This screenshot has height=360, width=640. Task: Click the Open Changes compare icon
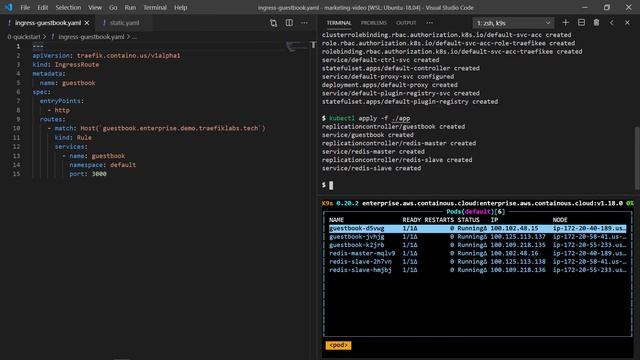pos(273,23)
